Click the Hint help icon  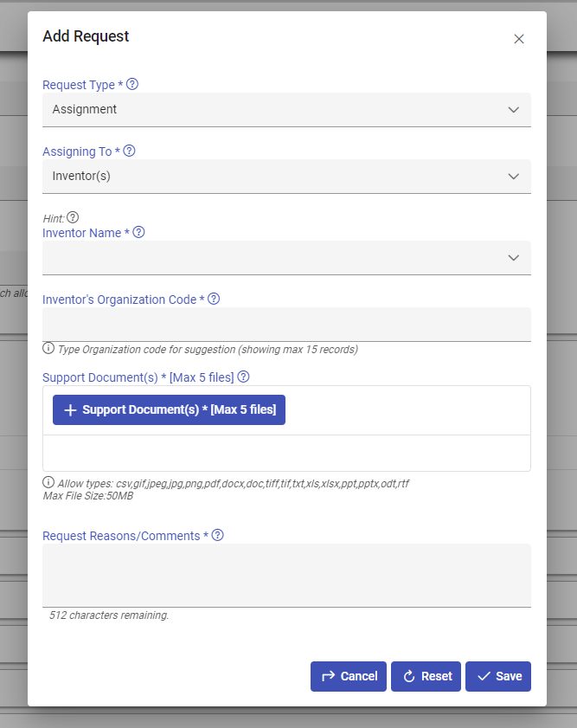73,217
